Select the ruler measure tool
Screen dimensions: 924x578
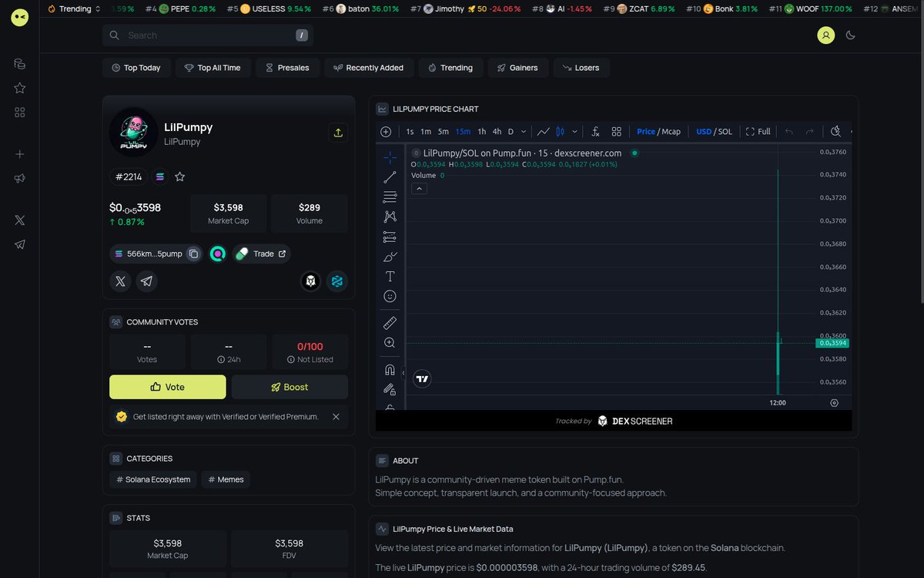click(x=390, y=323)
